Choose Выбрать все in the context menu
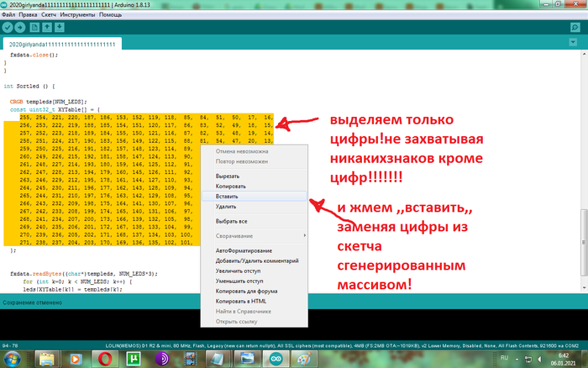 click(255, 221)
